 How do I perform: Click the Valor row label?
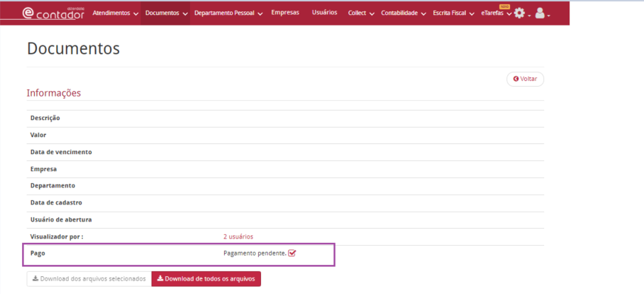38,135
